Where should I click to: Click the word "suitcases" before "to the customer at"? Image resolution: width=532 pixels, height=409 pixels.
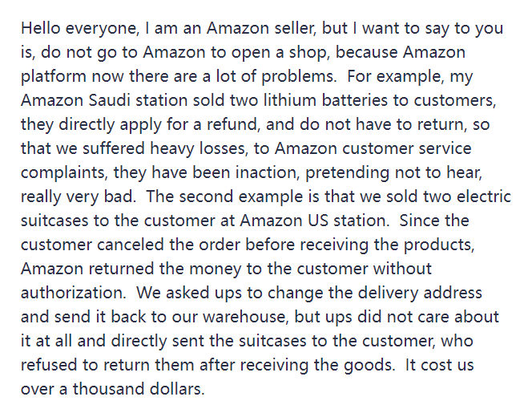54,221
